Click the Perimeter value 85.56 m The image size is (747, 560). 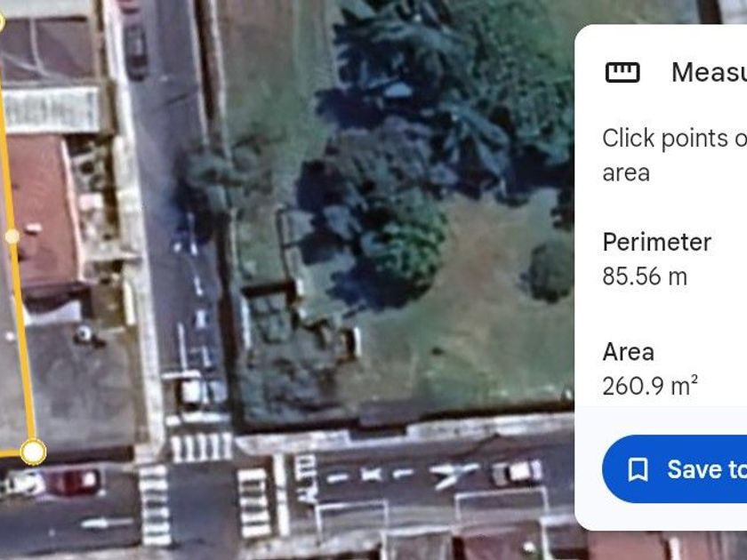(645, 276)
